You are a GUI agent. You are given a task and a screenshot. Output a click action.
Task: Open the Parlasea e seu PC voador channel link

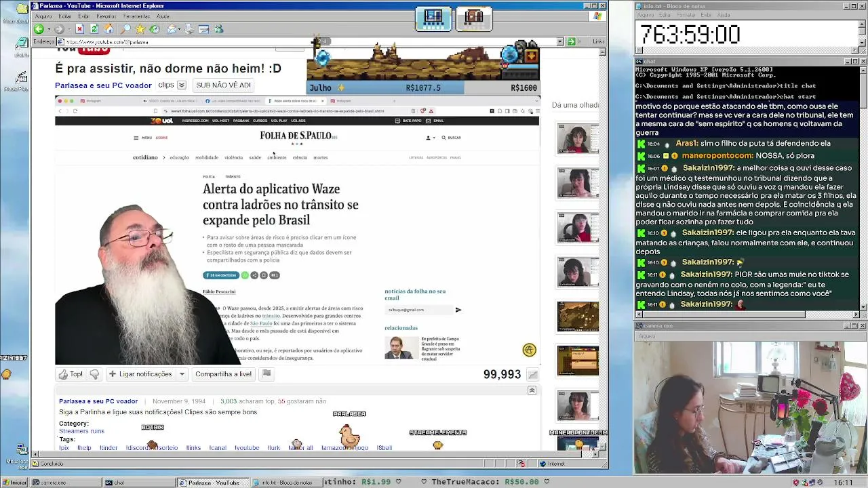tap(103, 85)
